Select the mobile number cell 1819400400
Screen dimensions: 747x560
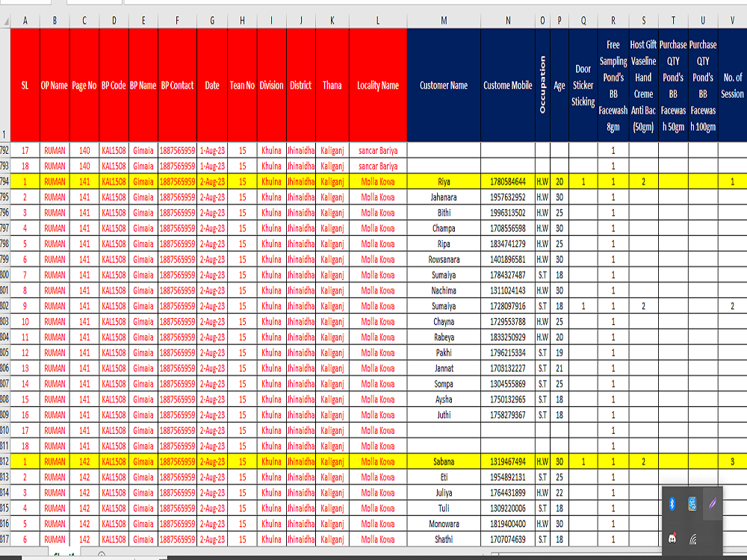508,524
